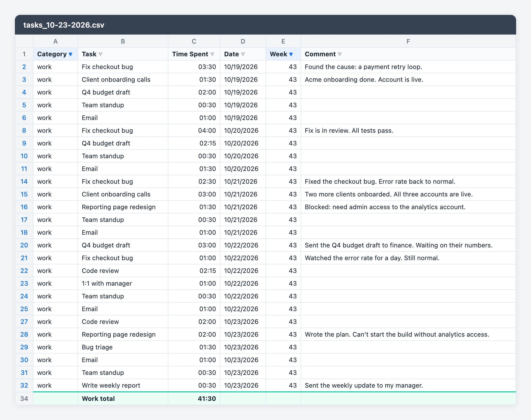This screenshot has width=531, height=420.
Task: Click the Category header cell text
Action: point(52,54)
